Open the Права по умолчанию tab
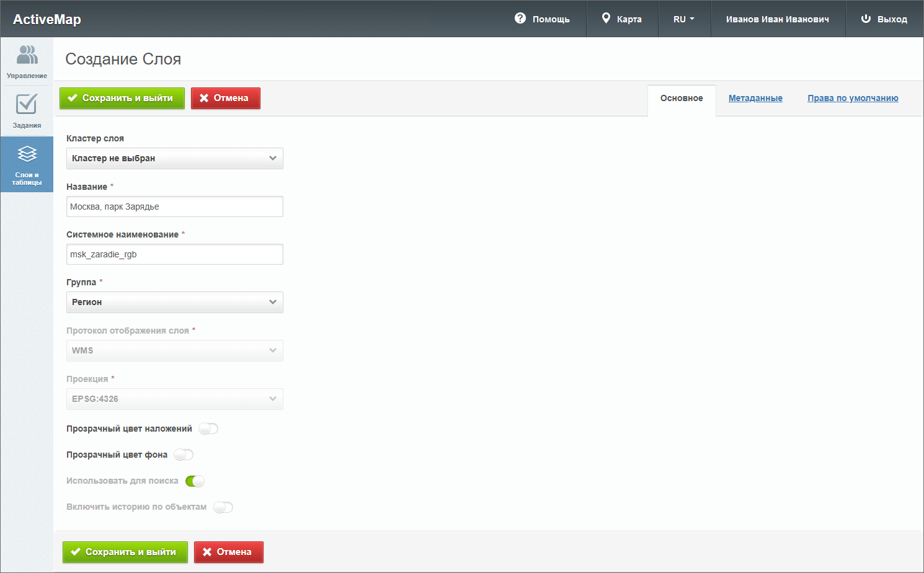924x573 pixels. (x=852, y=98)
